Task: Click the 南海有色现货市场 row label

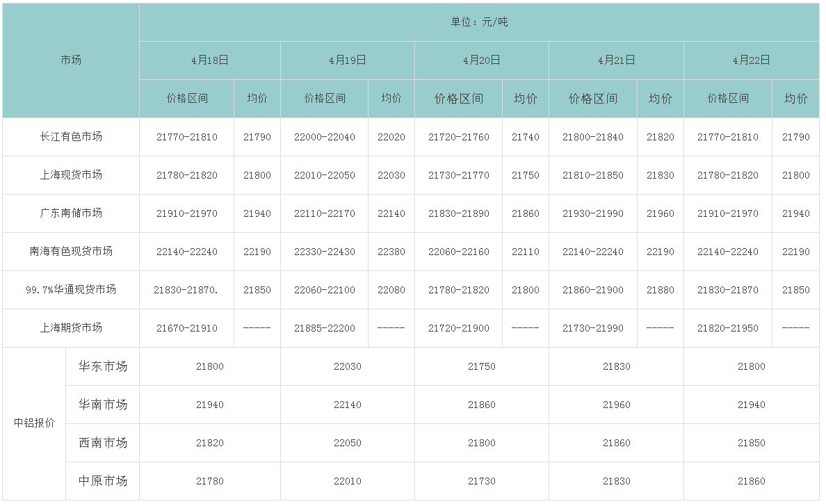Action: pos(71,252)
